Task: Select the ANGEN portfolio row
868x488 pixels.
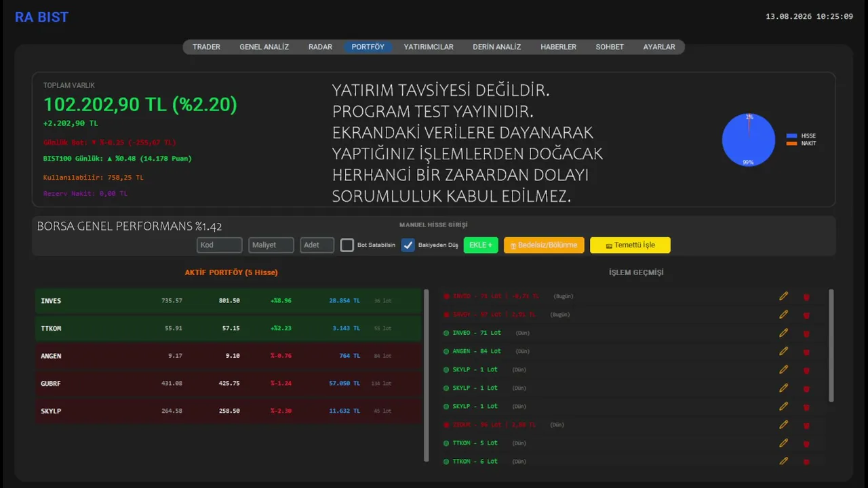Action: [x=228, y=356]
